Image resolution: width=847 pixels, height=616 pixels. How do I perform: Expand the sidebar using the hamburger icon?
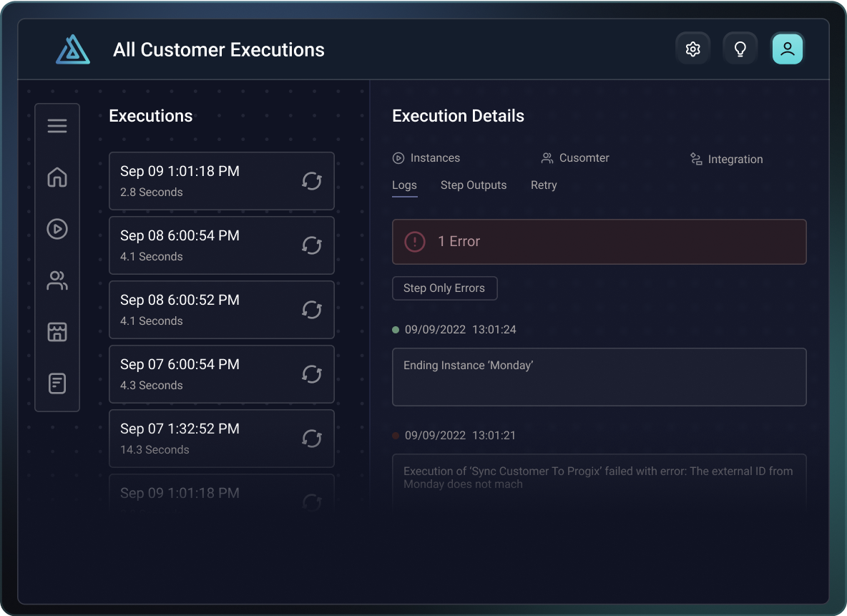57,125
